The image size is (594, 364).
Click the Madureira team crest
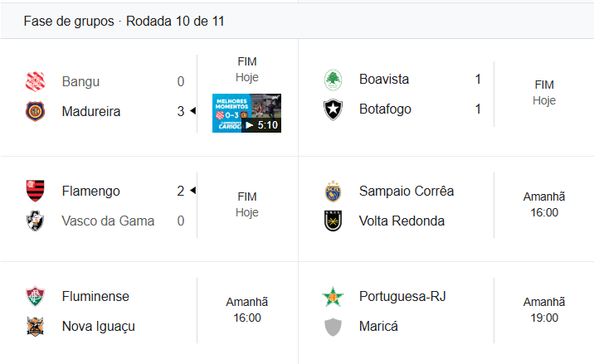(x=35, y=111)
